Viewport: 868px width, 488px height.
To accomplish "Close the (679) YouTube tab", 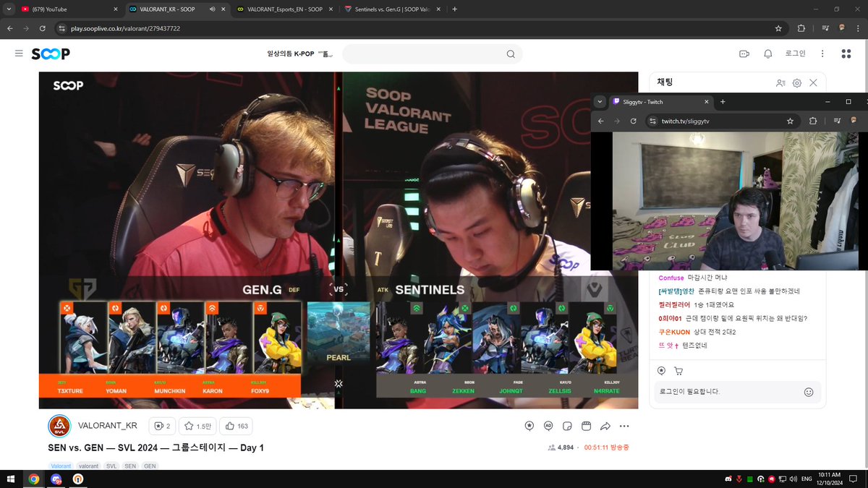I will pyautogui.click(x=116, y=9).
